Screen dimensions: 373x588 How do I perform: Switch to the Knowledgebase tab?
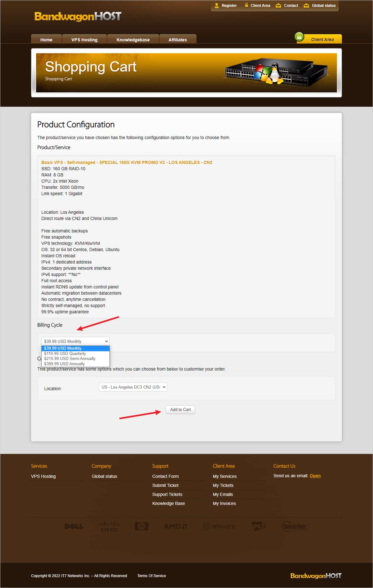tap(133, 40)
